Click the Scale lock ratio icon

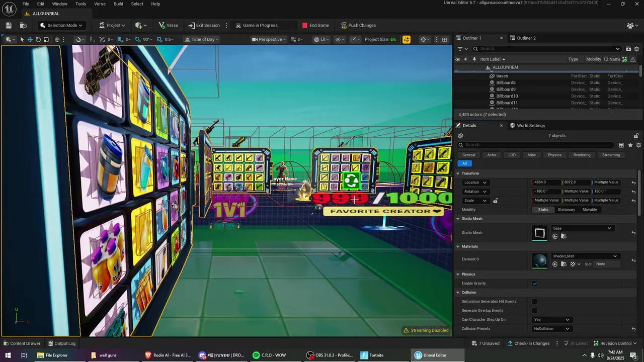coord(496,201)
